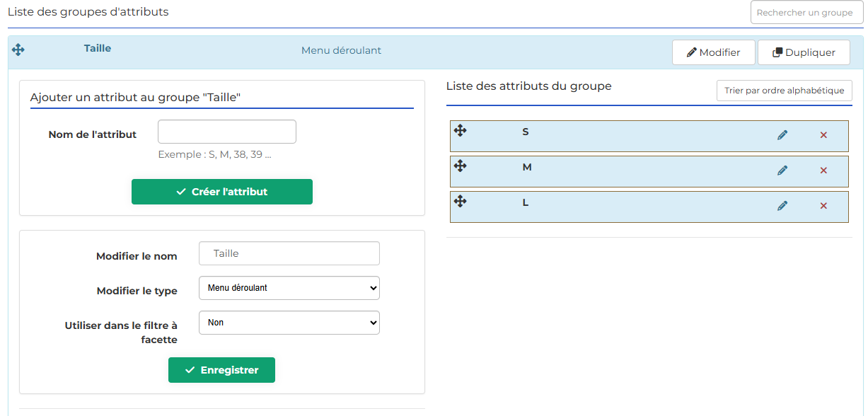Save changes with the Enregistrer button
868x416 pixels.
coord(221,370)
